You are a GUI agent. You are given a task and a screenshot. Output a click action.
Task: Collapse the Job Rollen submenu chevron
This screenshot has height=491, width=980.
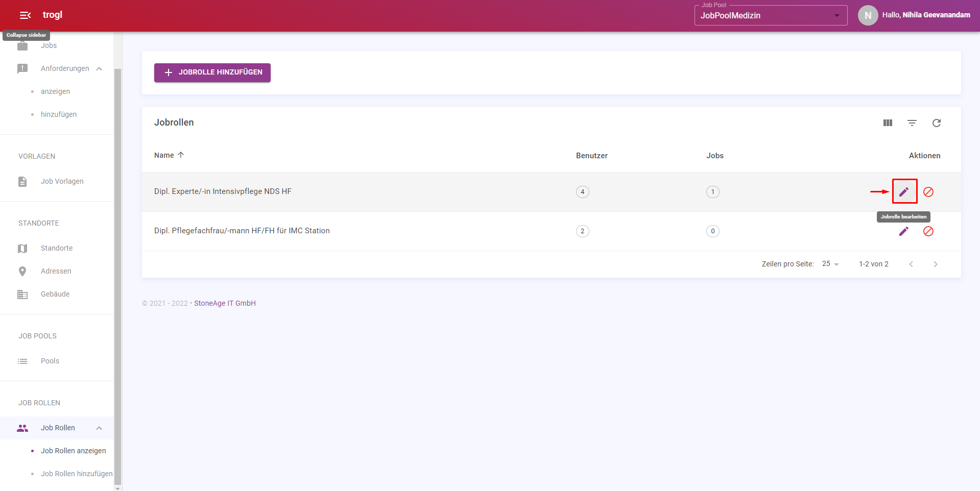pyautogui.click(x=99, y=428)
